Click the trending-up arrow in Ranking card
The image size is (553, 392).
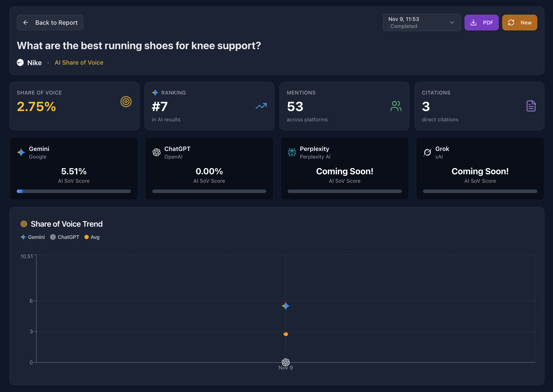pos(261,106)
